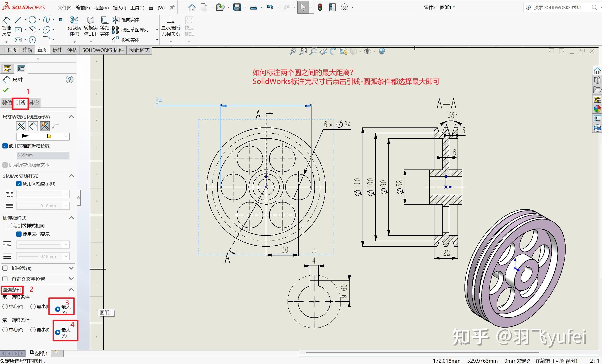The image size is (602, 364).
Task: Enable the 自定义文字位置 checkbox
Action: click(5, 279)
